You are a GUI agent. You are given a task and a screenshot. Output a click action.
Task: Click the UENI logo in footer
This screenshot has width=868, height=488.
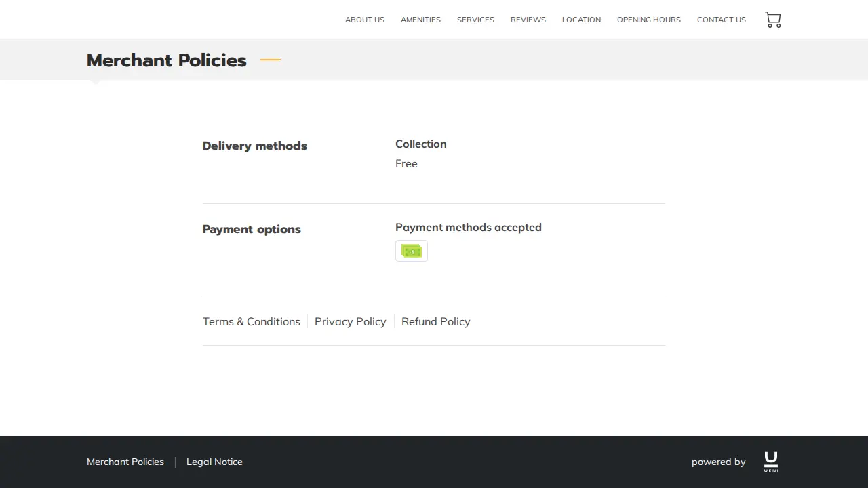pyautogui.click(x=771, y=462)
